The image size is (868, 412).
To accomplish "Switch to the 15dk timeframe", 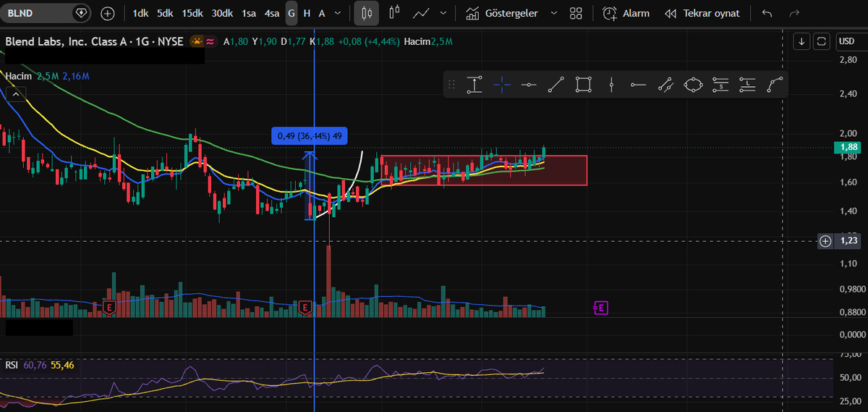I will coord(192,13).
